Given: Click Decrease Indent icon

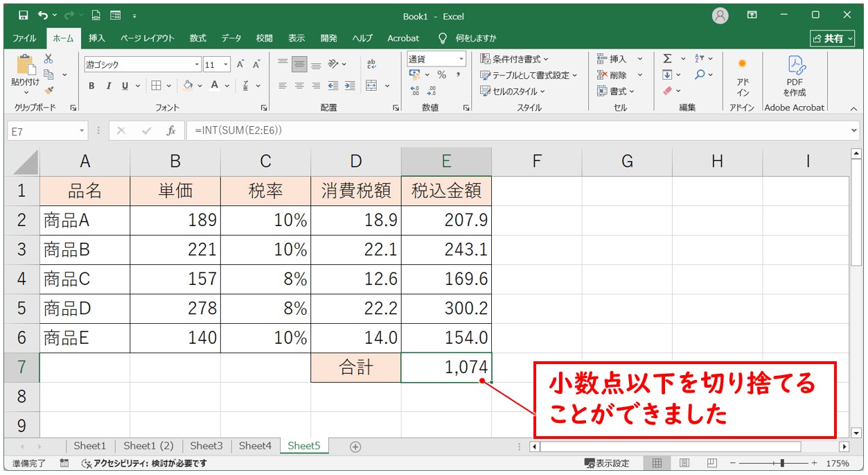Looking at the screenshot, I should (333, 86).
